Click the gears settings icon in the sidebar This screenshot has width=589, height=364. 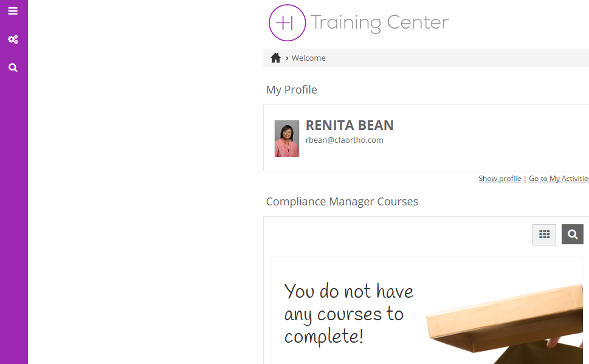click(13, 39)
